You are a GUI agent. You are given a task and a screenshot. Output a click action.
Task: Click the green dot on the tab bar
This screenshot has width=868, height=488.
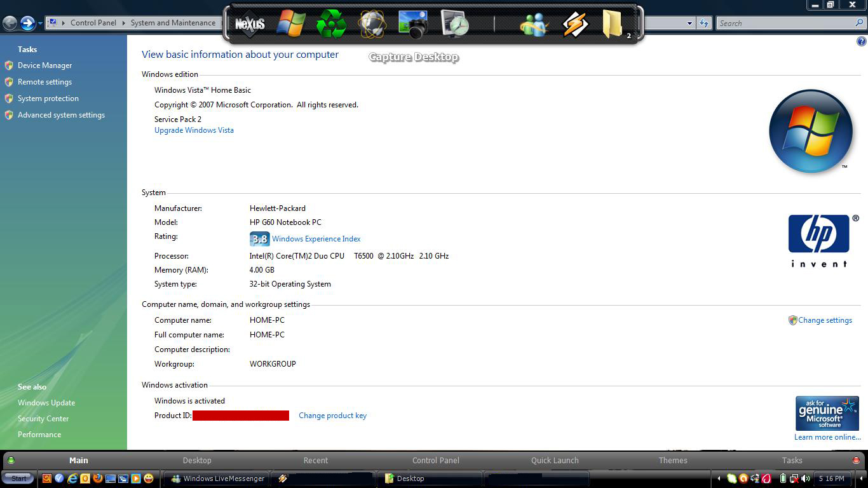coord(11,461)
